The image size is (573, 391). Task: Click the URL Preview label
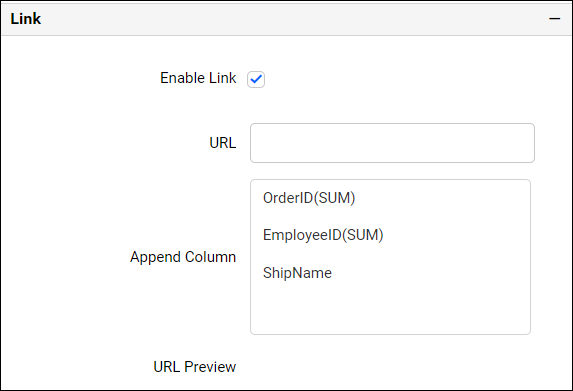point(194,367)
